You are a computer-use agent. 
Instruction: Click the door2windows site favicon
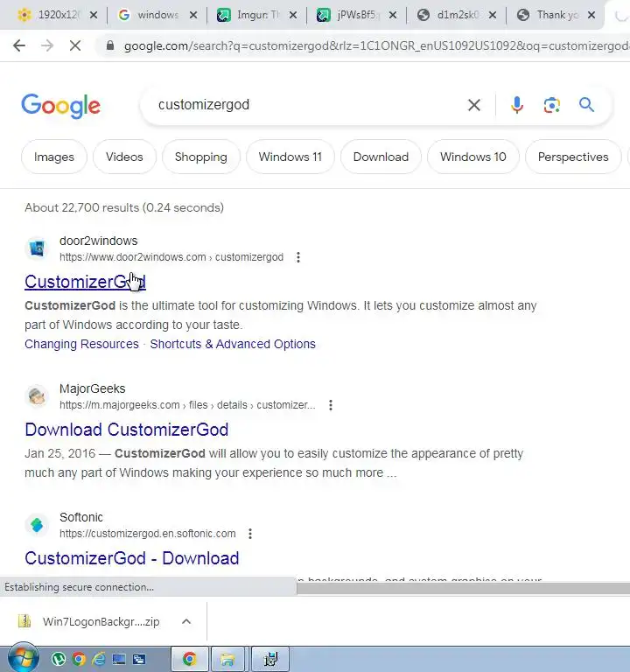click(37, 248)
